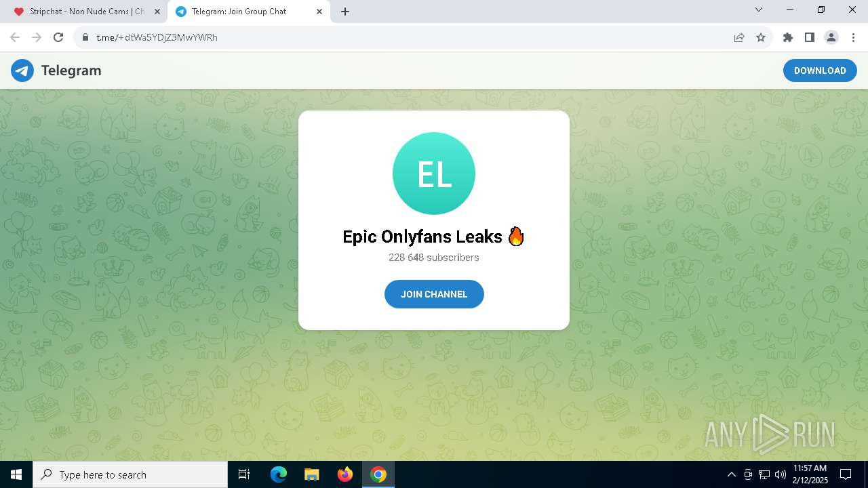Screen dimensions: 868x488
Task: Click the Chrome taskbar icon
Action: point(378,474)
